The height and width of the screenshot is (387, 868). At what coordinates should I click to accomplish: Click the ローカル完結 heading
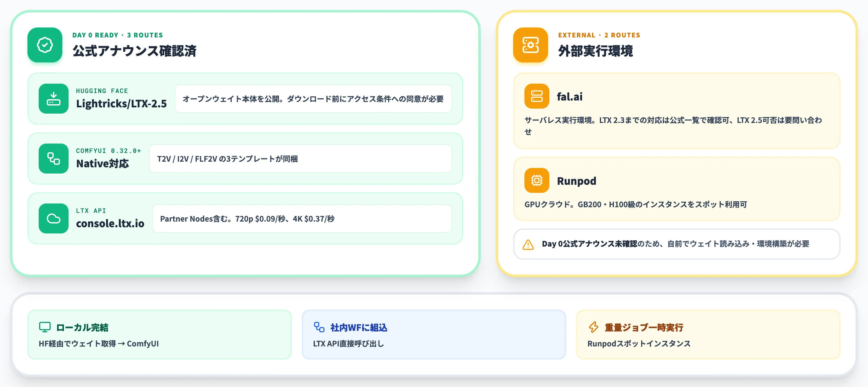tap(82, 327)
